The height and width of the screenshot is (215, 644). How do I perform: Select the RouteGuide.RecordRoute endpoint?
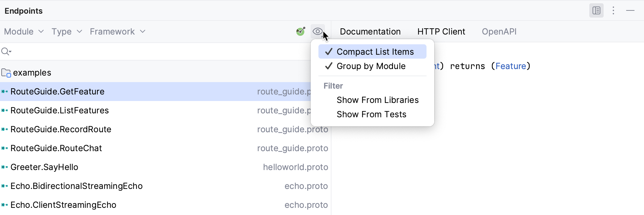coord(61,129)
